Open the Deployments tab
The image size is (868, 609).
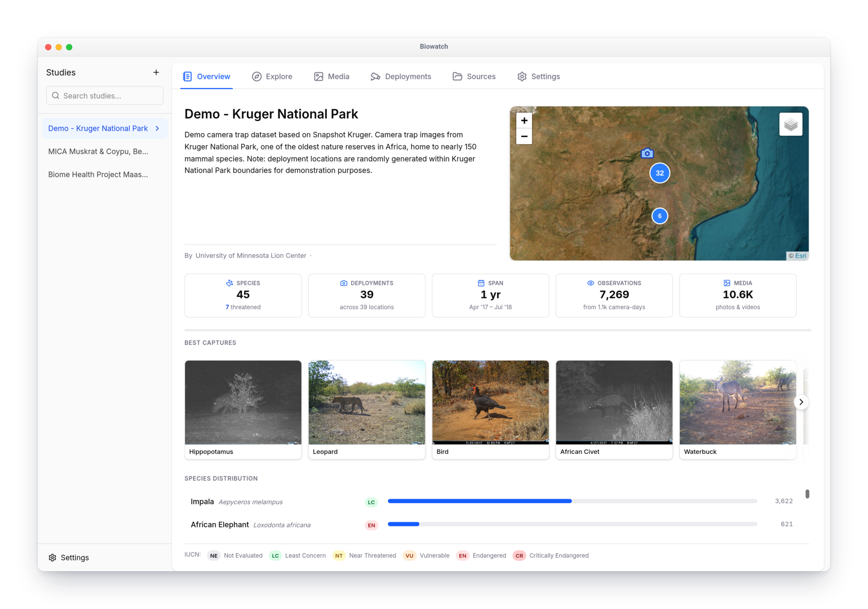[401, 76]
